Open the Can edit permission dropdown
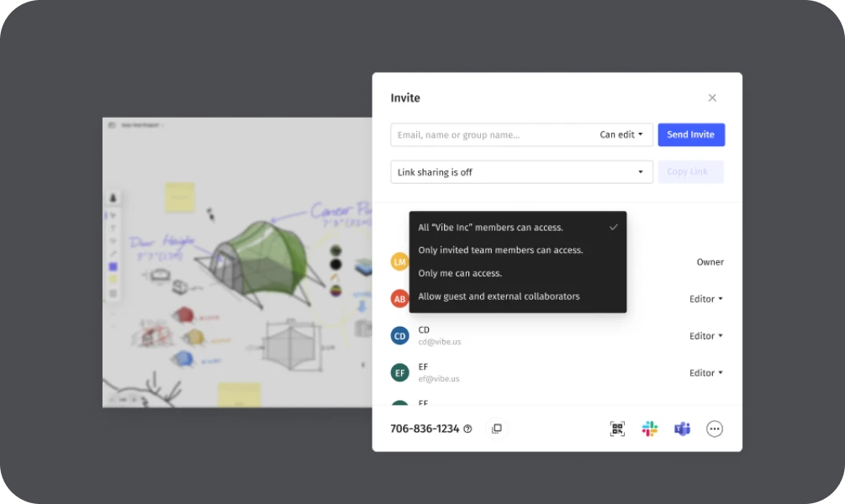845x504 pixels. click(x=621, y=135)
